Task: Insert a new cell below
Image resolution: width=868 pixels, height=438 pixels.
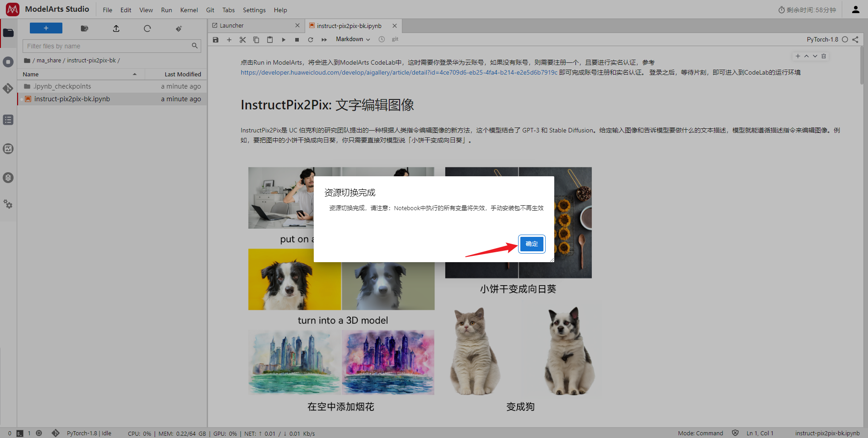Action: 229,39
